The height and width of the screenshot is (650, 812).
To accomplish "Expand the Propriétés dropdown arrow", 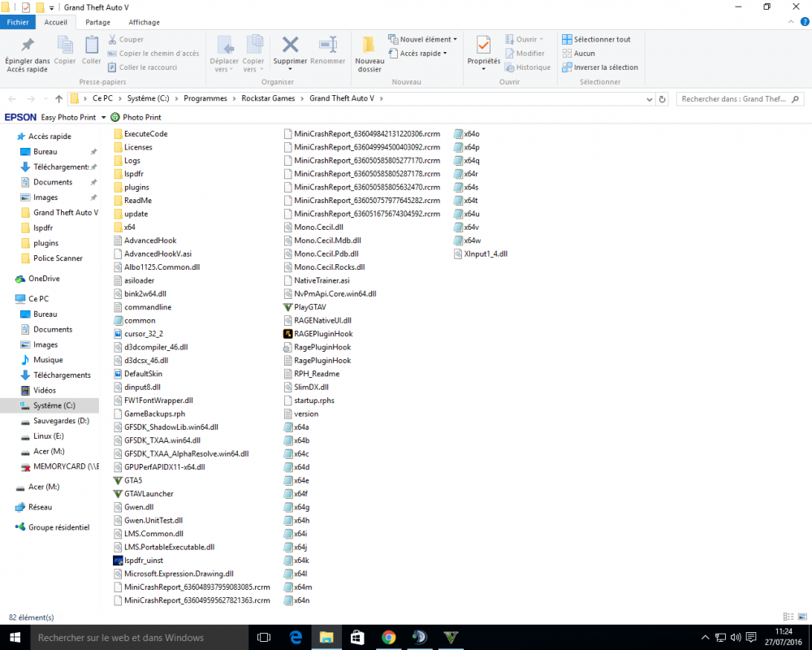I will (x=484, y=69).
